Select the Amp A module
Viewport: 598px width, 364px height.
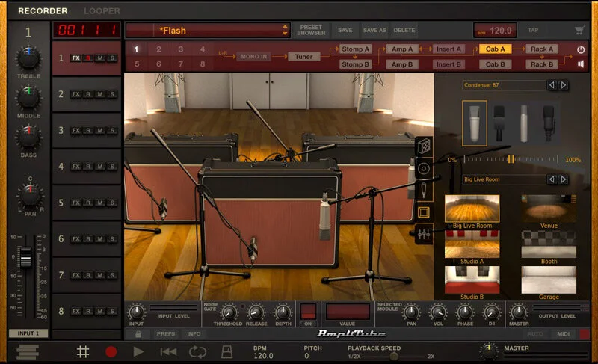[x=402, y=49]
